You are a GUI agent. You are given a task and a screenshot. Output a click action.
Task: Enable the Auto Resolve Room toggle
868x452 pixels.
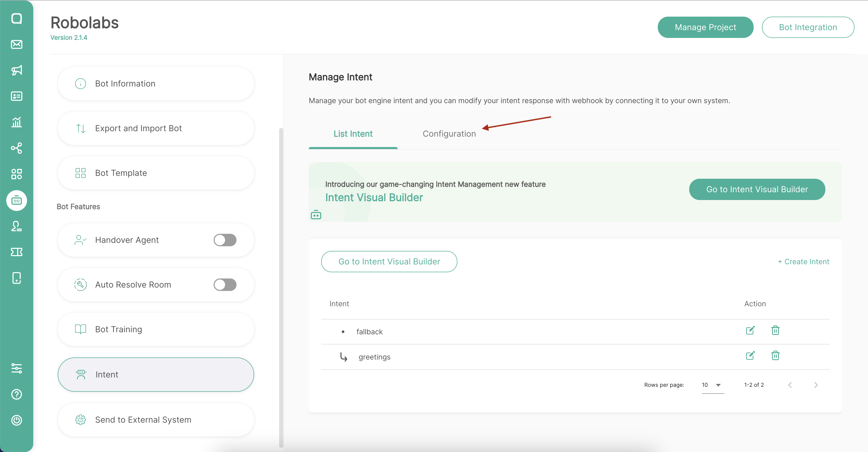[x=225, y=285]
